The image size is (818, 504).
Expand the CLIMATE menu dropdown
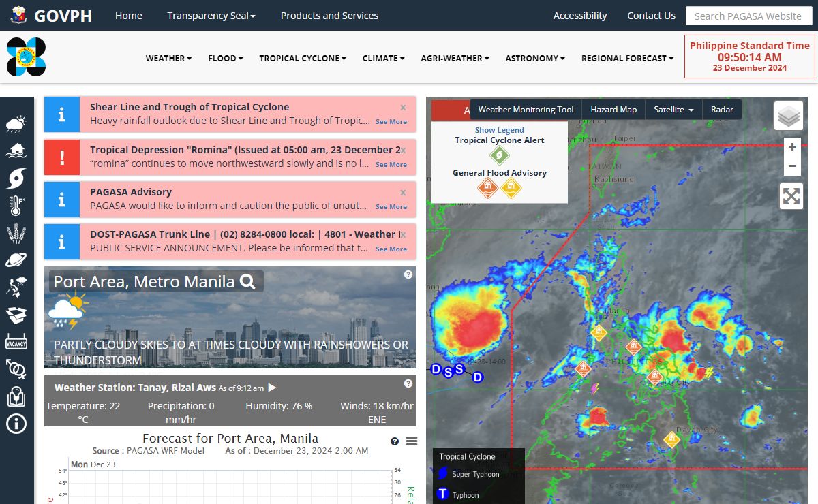pos(383,59)
